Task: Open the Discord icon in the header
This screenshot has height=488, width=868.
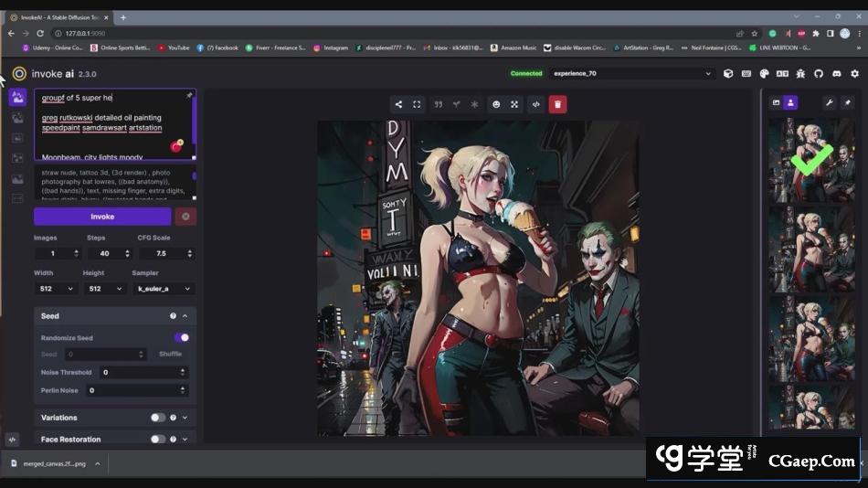Action: click(x=836, y=74)
